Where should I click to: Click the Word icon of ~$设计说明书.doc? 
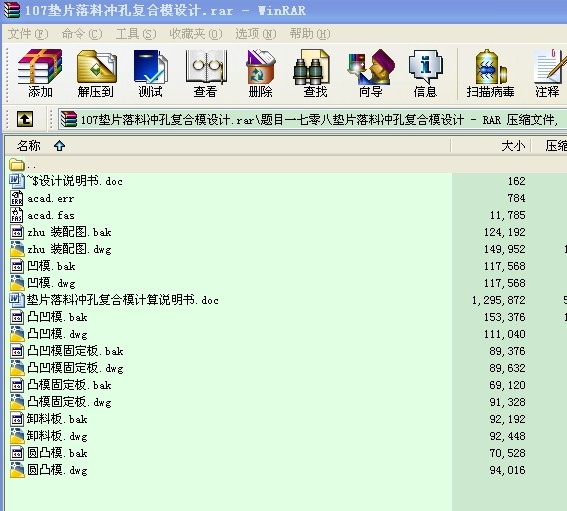(17, 180)
